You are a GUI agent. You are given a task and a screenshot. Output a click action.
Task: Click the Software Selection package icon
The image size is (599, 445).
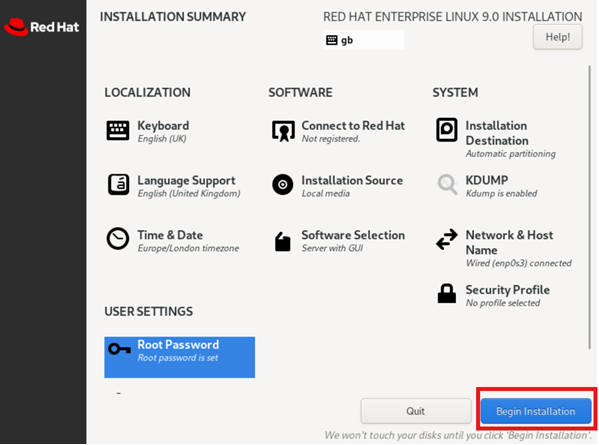click(283, 241)
